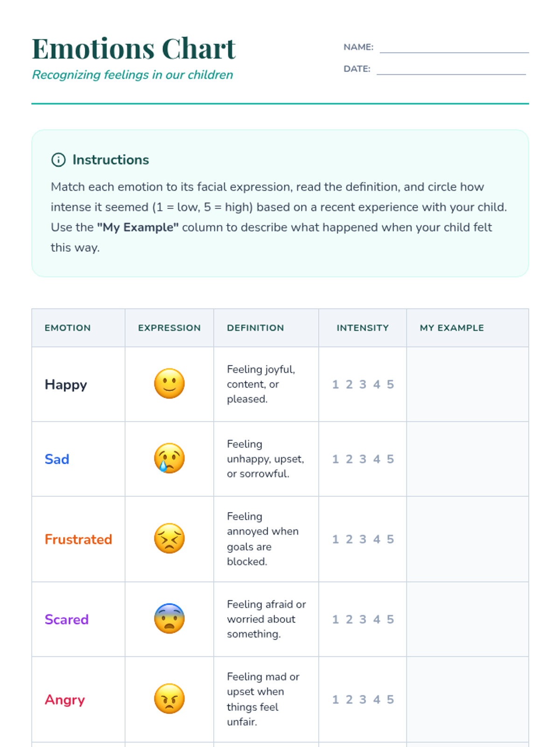Click the Emotions Chart title
The width and height of the screenshot is (560, 747).
(x=134, y=49)
